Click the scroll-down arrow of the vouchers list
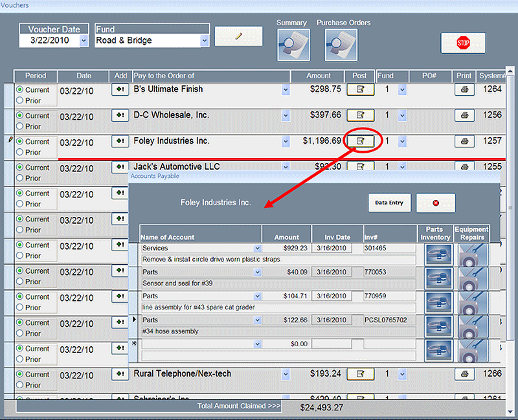This screenshot has width=518, height=420. coord(510,412)
